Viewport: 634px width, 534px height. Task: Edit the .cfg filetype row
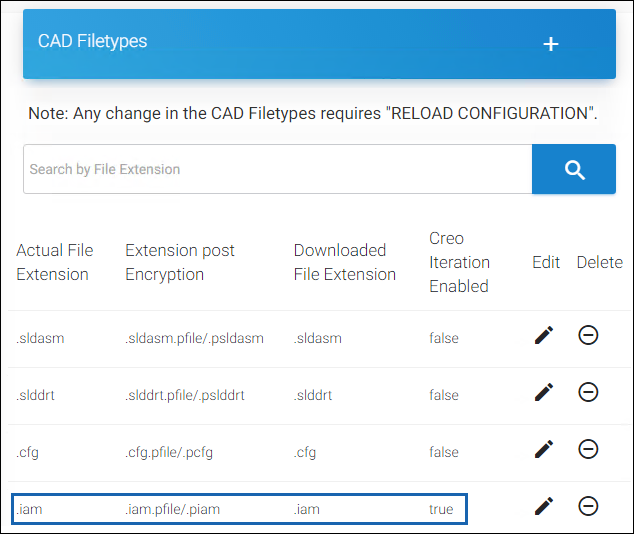(543, 450)
